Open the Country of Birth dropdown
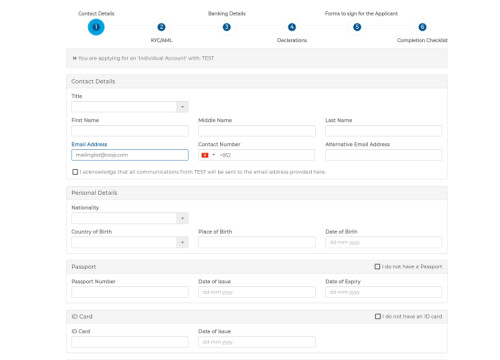Viewport: 500px width, 360px height. 130,242
